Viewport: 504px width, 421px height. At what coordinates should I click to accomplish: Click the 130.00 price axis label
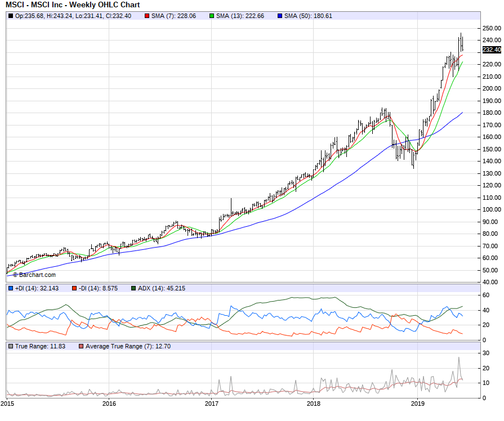[492, 173]
